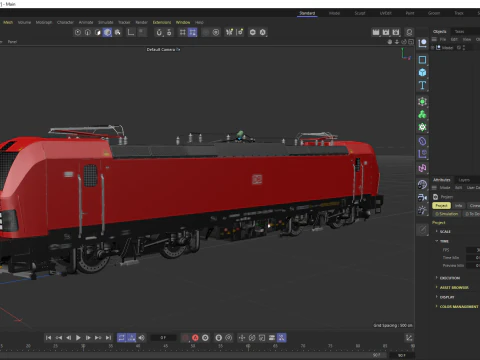The width and height of the screenshot is (480, 360).
Task: Open the MoGraph menu
Action: tap(44, 22)
